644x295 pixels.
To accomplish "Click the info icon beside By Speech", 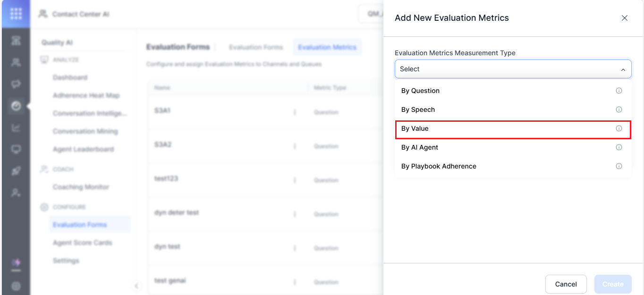I will pyautogui.click(x=619, y=110).
